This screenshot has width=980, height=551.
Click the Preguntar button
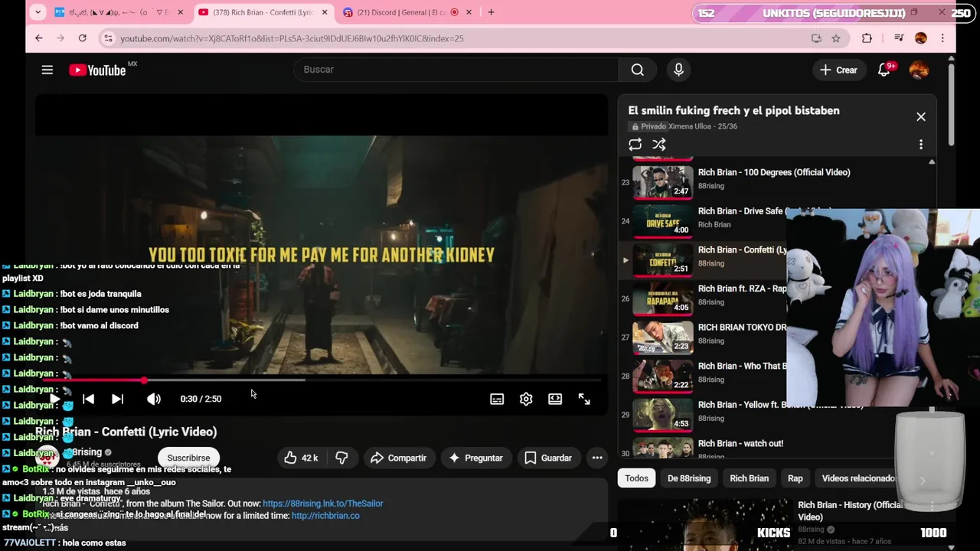(x=475, y=458)
